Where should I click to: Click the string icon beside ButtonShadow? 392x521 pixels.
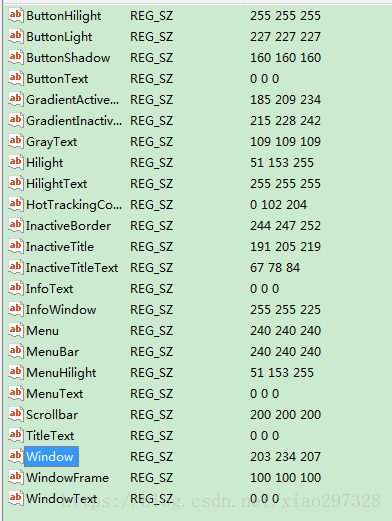[16, 57]
